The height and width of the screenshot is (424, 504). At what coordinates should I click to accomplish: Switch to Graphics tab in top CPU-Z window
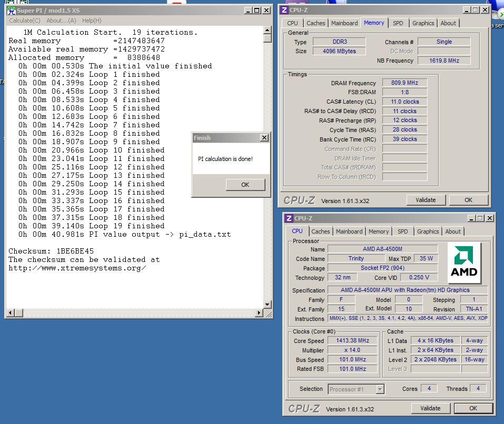423,23
